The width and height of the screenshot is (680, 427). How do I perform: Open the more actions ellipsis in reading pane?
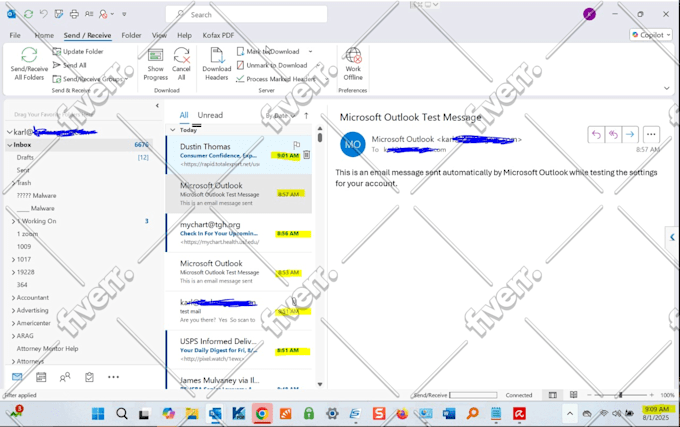coord(651,134)
